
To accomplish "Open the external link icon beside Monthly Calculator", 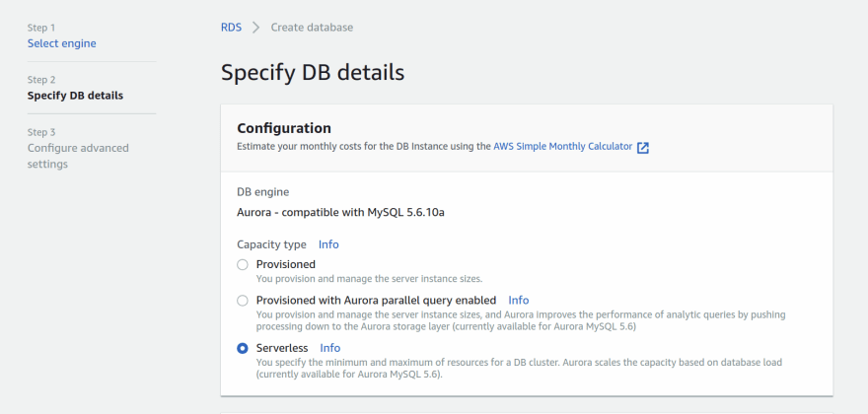I will pos(643,147).
